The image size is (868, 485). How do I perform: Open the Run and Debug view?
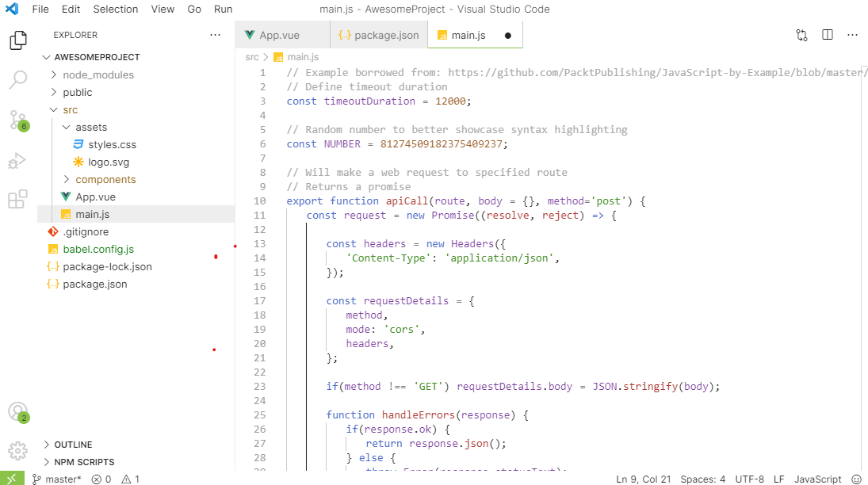[x=17, y=161]
